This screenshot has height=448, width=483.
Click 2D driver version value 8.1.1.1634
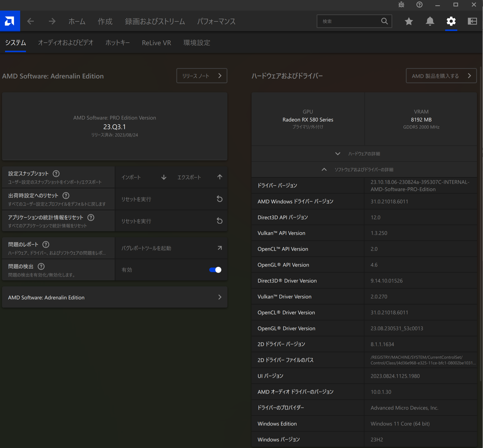(x=382, y=344)
